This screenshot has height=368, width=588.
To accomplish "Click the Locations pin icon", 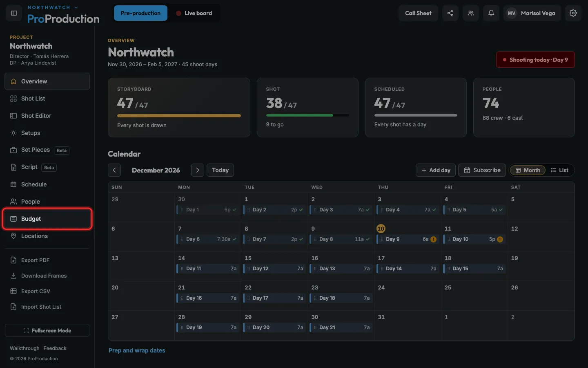I will click(x=13, y=236).
